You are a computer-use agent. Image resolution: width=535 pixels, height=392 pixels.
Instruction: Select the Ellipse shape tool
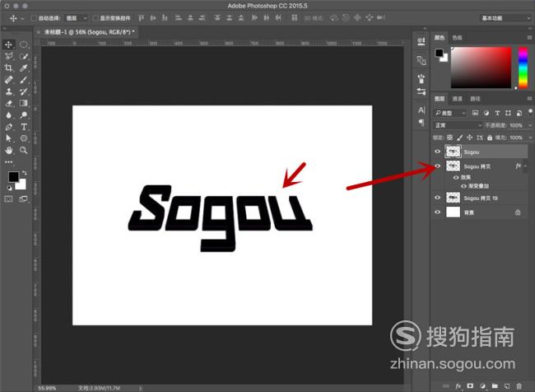coord(23,138)
